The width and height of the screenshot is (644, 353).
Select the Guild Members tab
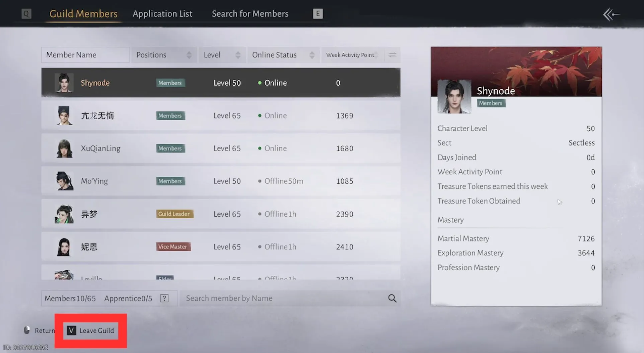(x=84, y=14)
